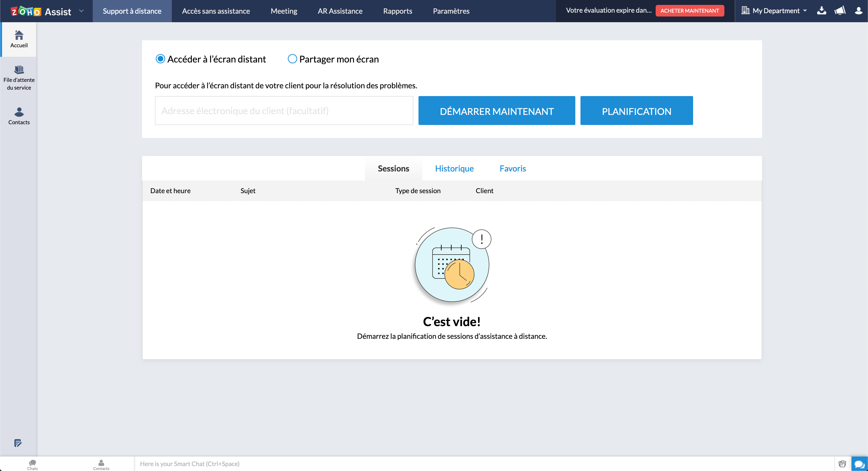Click the chat bubbles icon bottom right
868x471 pixels.
(x=859, y=464)
